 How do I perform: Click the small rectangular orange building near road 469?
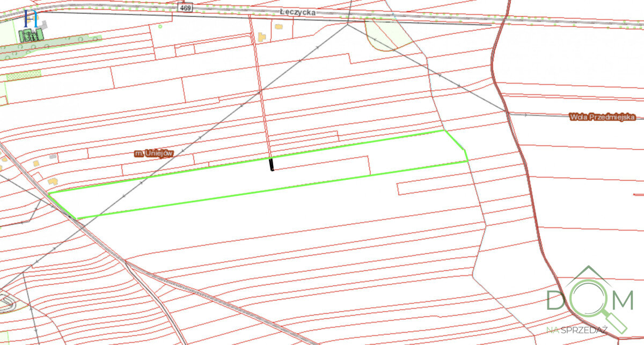(x=279, y=26)
